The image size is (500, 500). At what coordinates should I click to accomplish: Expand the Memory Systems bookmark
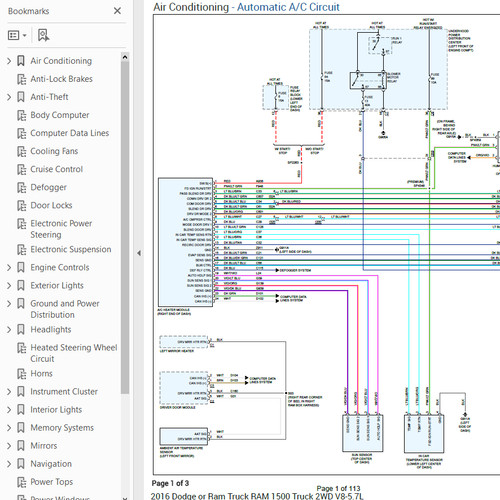pyautogui.click(x=9, y=428)
